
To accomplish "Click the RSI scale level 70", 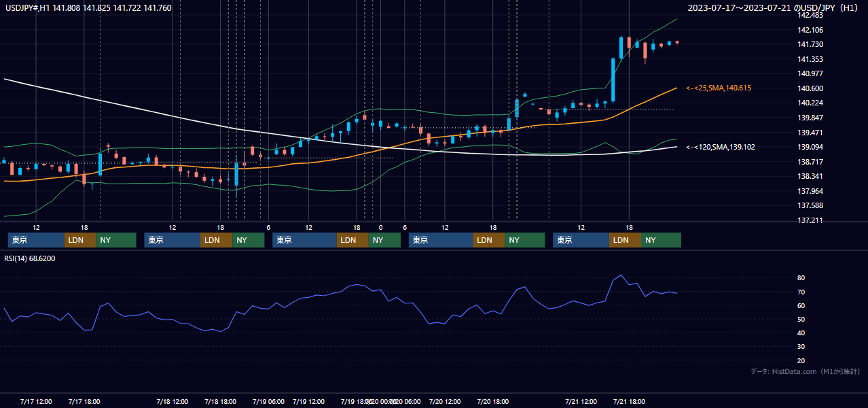I will (x=801, y=292).
